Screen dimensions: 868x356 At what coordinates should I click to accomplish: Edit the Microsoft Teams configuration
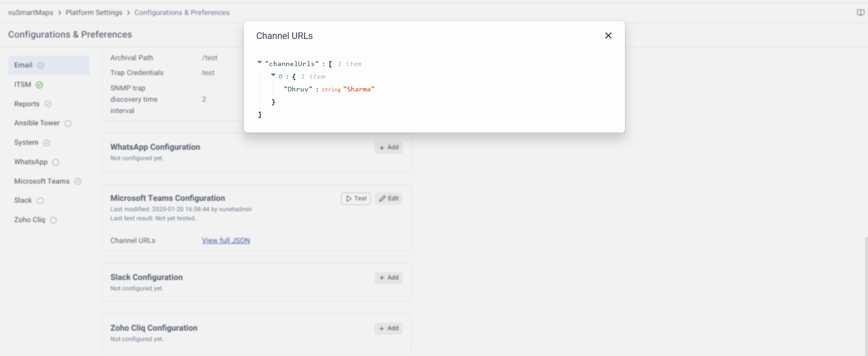[389, 199]
